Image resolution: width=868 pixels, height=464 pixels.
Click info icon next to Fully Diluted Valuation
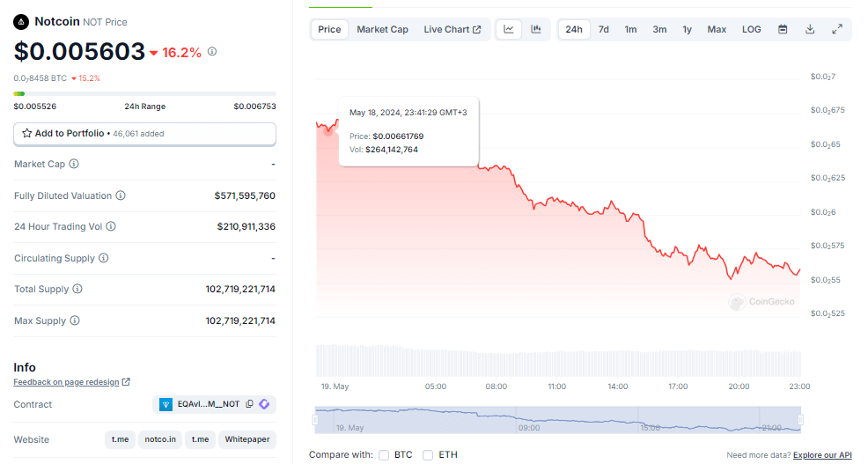pyautogui.click(x=121, y=195)
